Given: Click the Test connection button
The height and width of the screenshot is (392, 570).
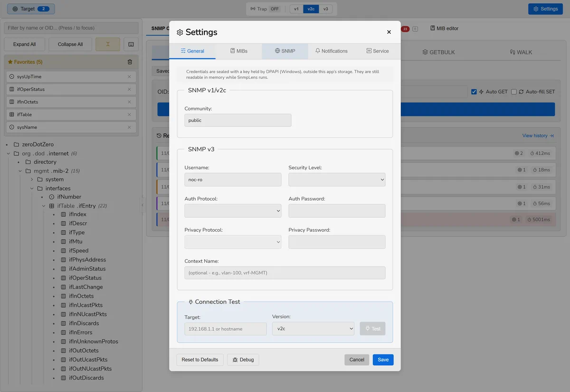Looking at the screenshot, I should (x=372, y=328).
